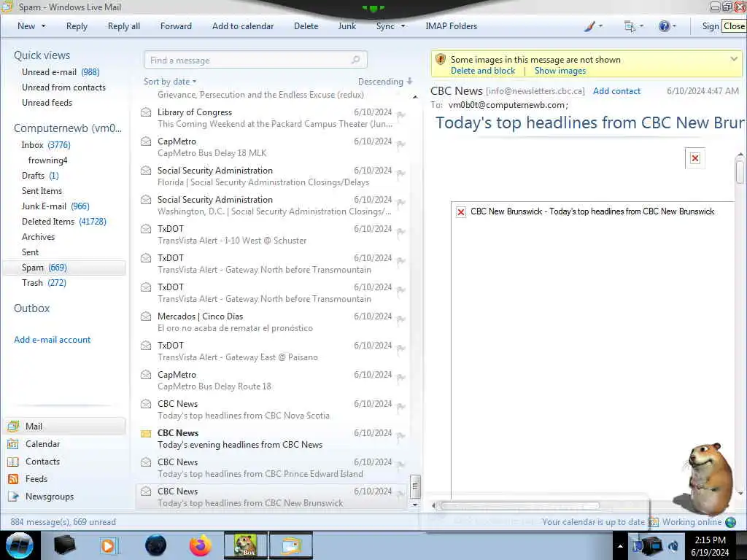Open the menus icon dropdown
The width and height of the screenshot is (747, 560).
click(x=630, y=26)
